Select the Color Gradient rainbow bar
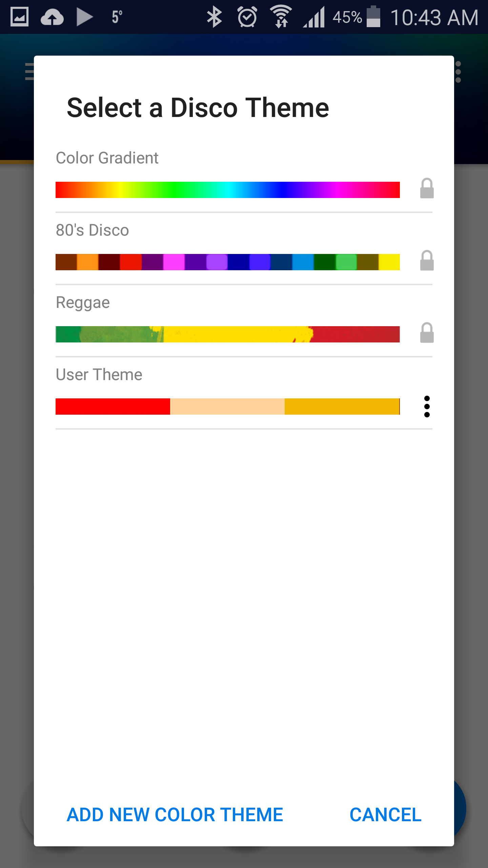Screen dimensions: 488x868 [227, 190]
